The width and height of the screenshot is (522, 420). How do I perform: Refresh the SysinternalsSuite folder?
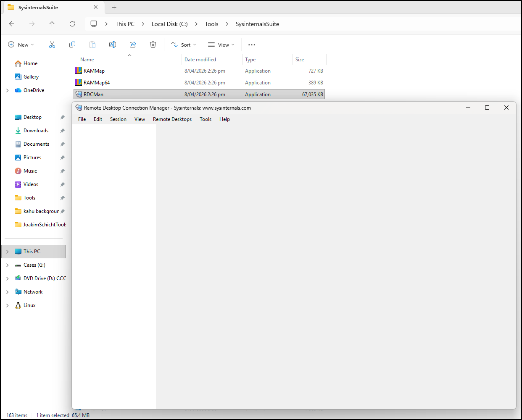[72, 24]
